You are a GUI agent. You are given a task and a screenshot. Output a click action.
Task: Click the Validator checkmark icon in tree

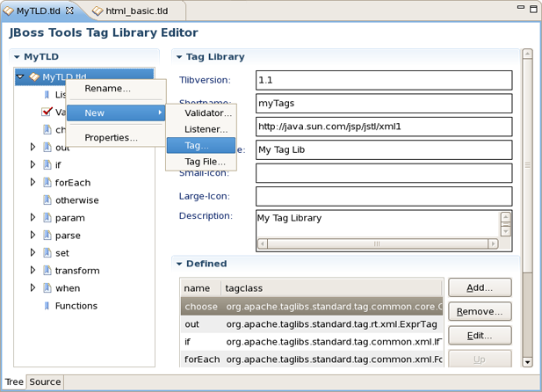tap(47, 112)
